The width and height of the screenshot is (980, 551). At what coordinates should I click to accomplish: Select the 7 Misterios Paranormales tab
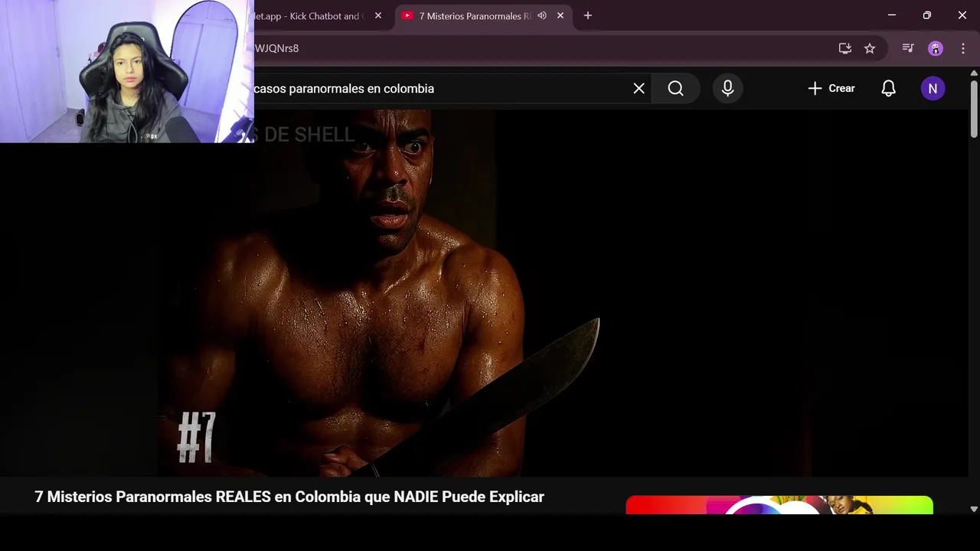475,16
